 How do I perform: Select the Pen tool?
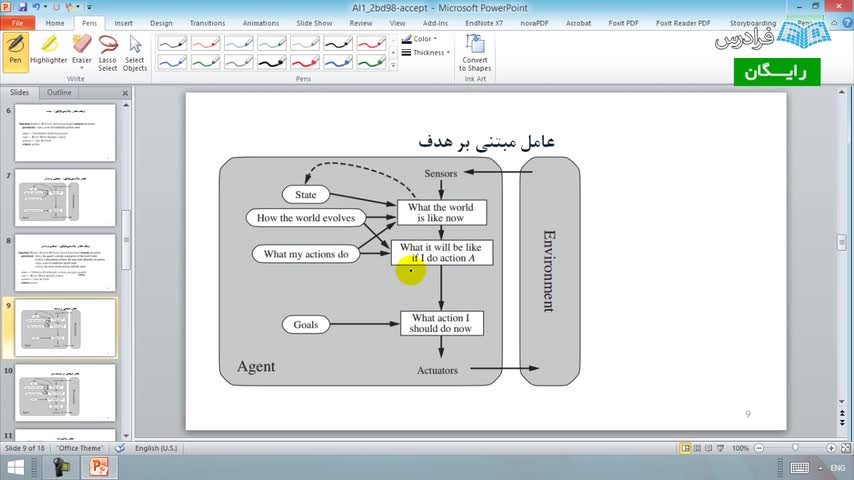15,52
